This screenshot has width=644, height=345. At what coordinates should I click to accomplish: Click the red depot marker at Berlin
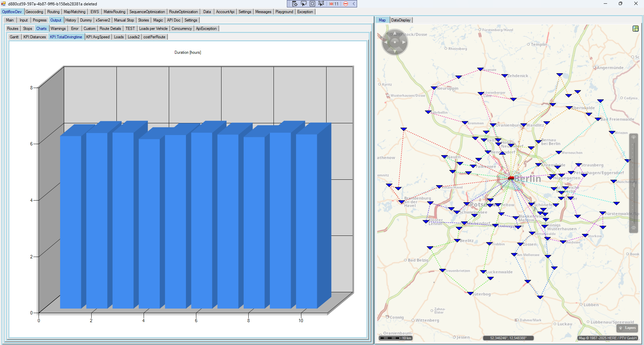[511, 178]
